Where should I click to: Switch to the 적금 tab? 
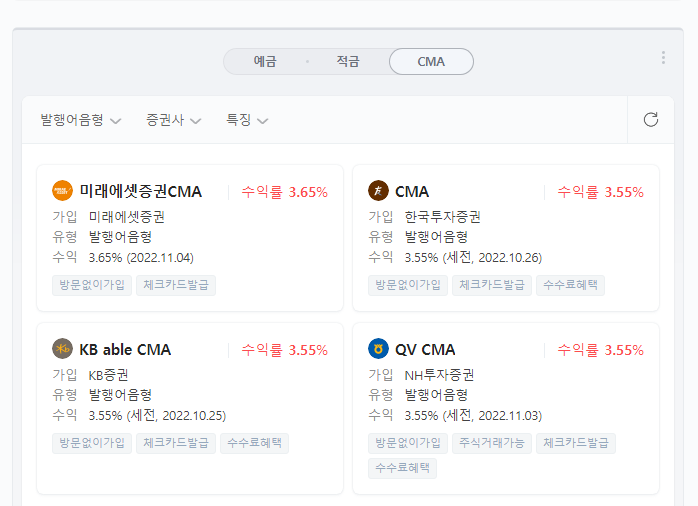pyautogui.click(x=348, y=61)
